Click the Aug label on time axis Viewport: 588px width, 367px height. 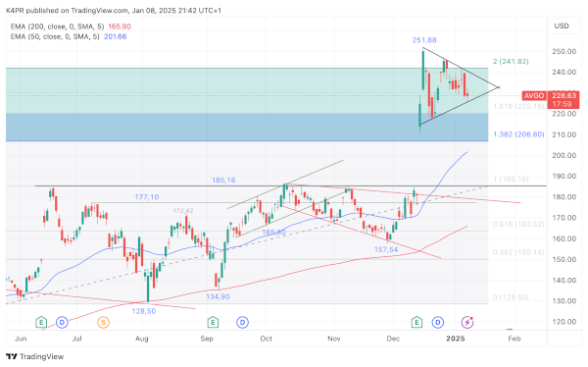coord(142,339)
